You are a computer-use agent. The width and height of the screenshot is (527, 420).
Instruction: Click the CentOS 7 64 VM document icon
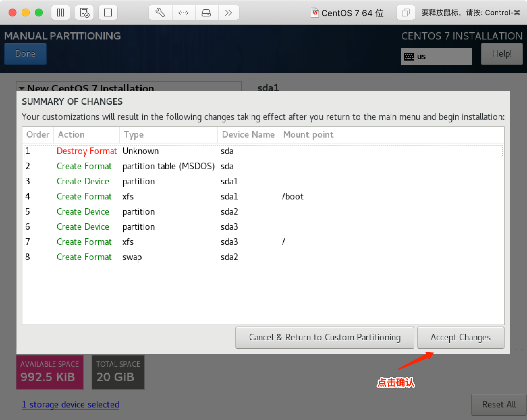coord(315,13)
